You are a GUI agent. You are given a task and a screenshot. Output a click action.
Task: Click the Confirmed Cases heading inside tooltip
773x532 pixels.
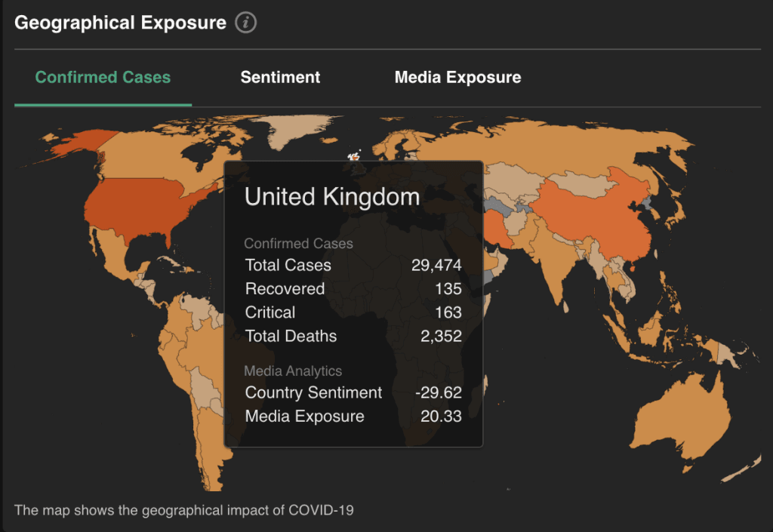pos(298,243)
